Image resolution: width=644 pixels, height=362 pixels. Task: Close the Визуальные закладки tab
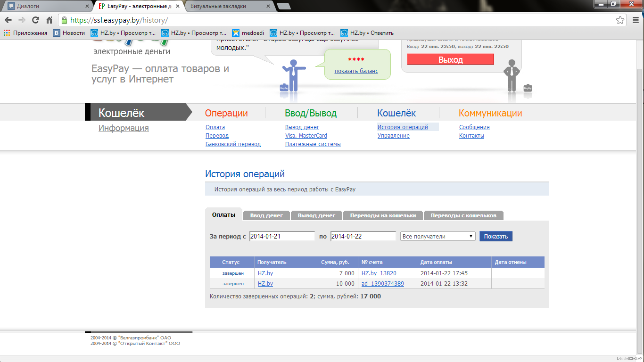(x=268, y=6)
